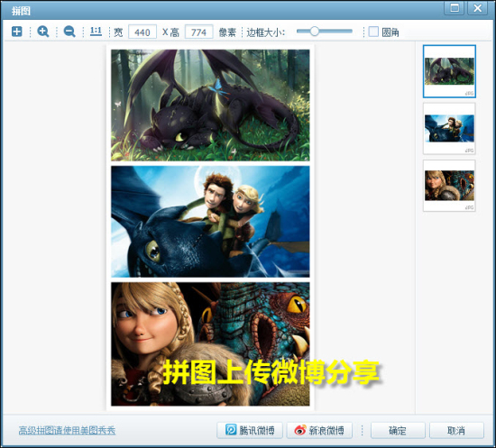Share to 新浪微博
This screenshot has width=496, height=448.
click(x=319, y=430)
